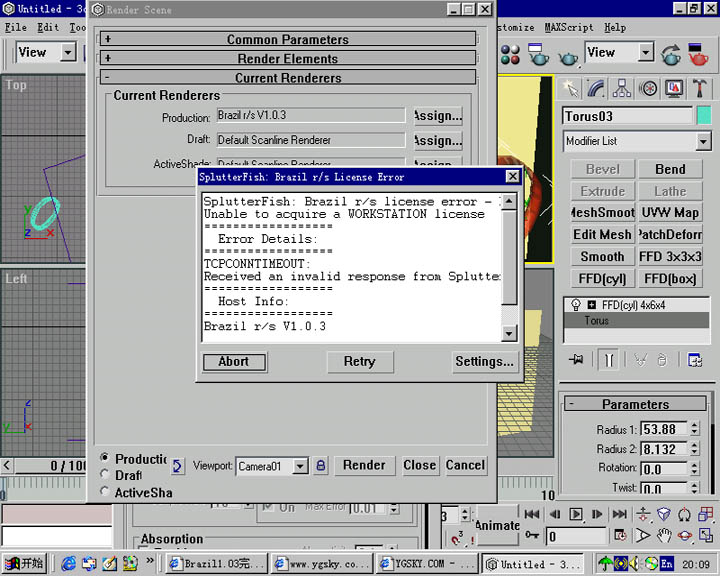Open the Modifier List dropdown
Screen dimensions: 720x576
[x=703, y=141]
